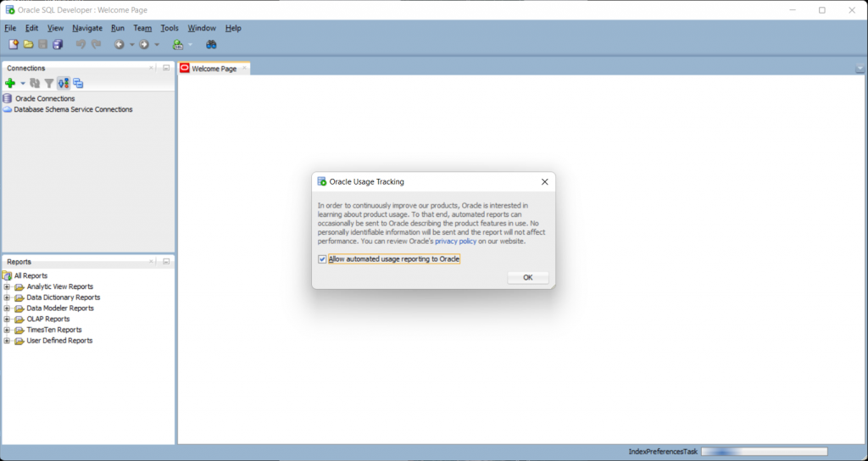Click the Connections panel title
This screenshot has width=868, height=461.
coord(26,68)
